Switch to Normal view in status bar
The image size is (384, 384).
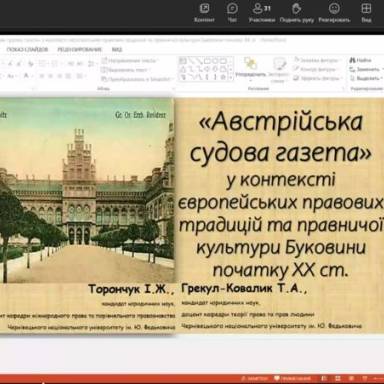(x=325, y=379)
